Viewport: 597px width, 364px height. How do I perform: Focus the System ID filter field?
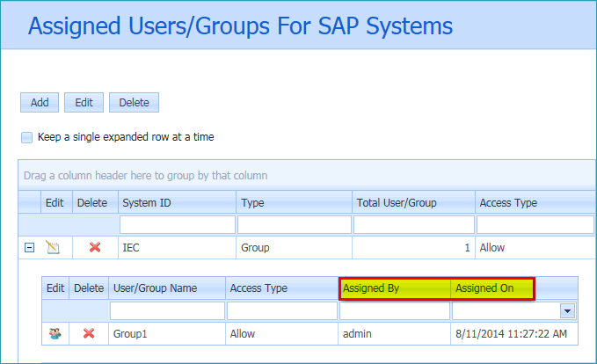point(178,225)
